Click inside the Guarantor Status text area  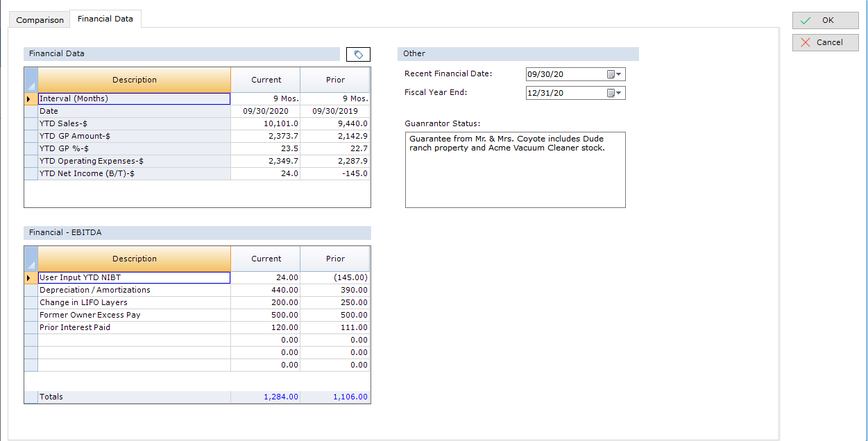coord(515,170)
